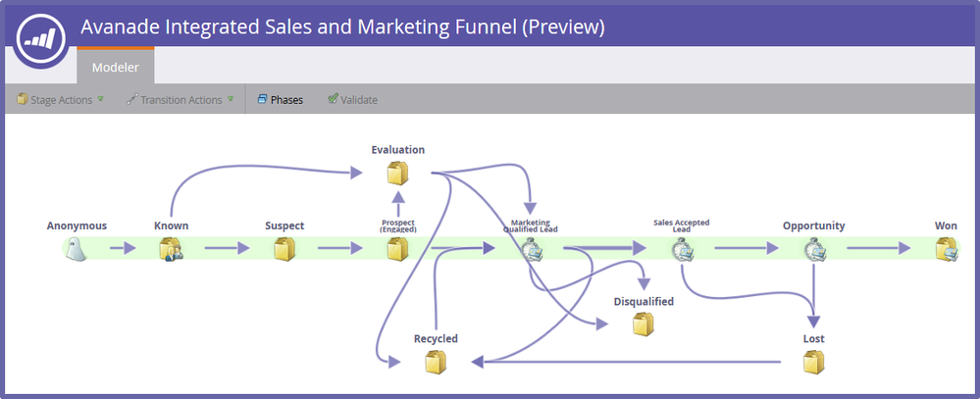The image size is (980, 399).
Task: Select the Prospect (Engaged) stage icon
Action: [x=397, y=249]
